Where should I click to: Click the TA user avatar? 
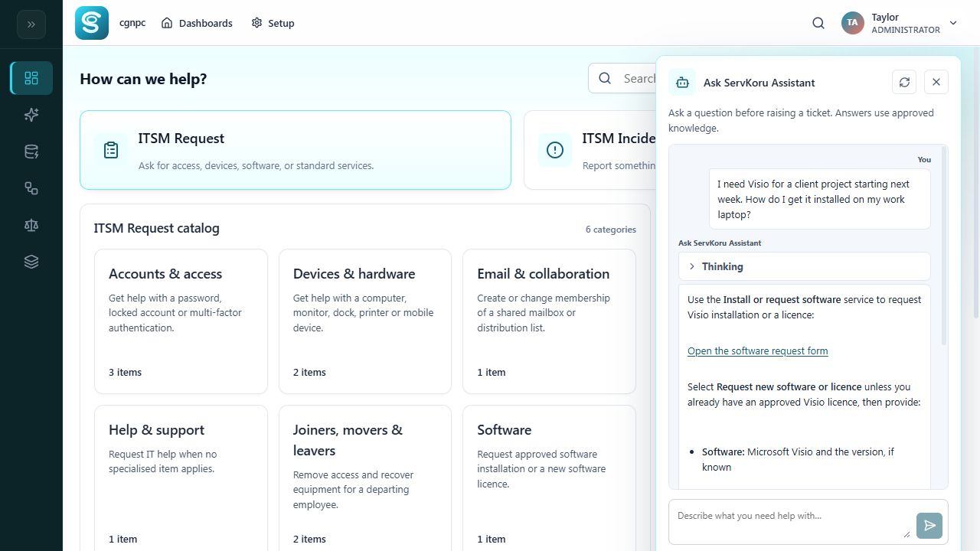tap(852, 23)
